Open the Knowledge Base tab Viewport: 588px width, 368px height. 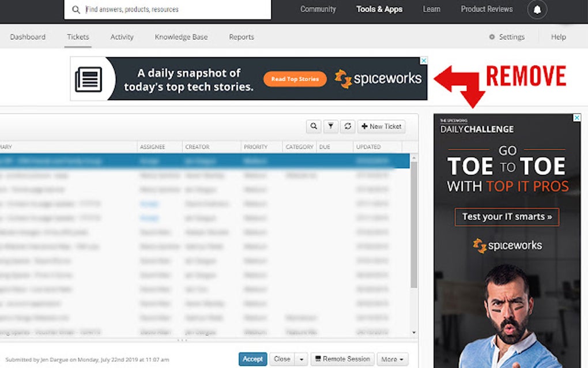click(x=180, y=36)
